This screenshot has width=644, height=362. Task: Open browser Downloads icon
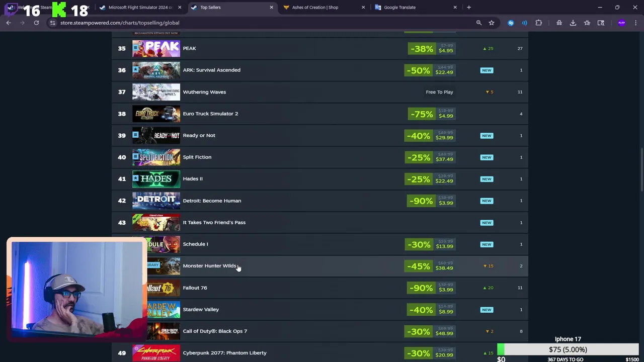point(573,23)
